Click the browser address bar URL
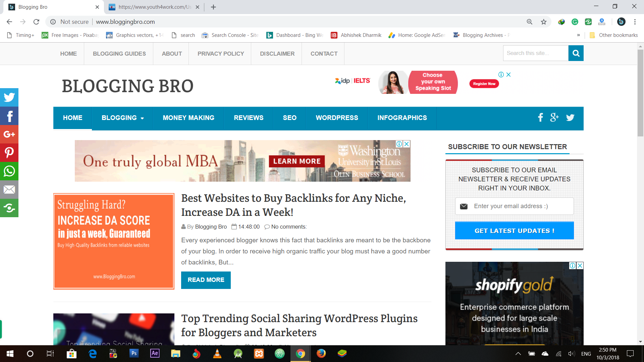 (x=125, y=22)
